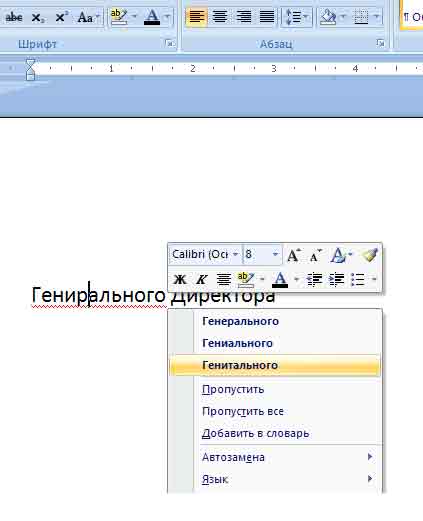Open the ribbon highlight color dropdown arrow

pos(134,17)
